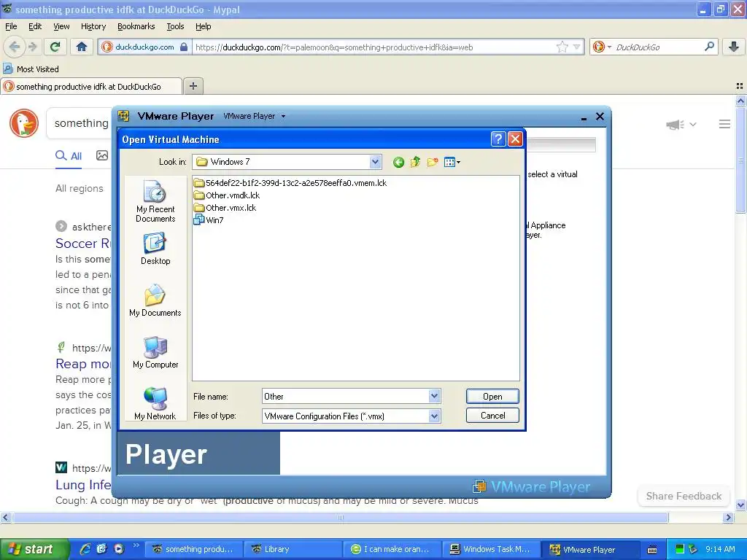
Task: Select the Other.vmx.lck folder
Action: (x=225, y=208)
